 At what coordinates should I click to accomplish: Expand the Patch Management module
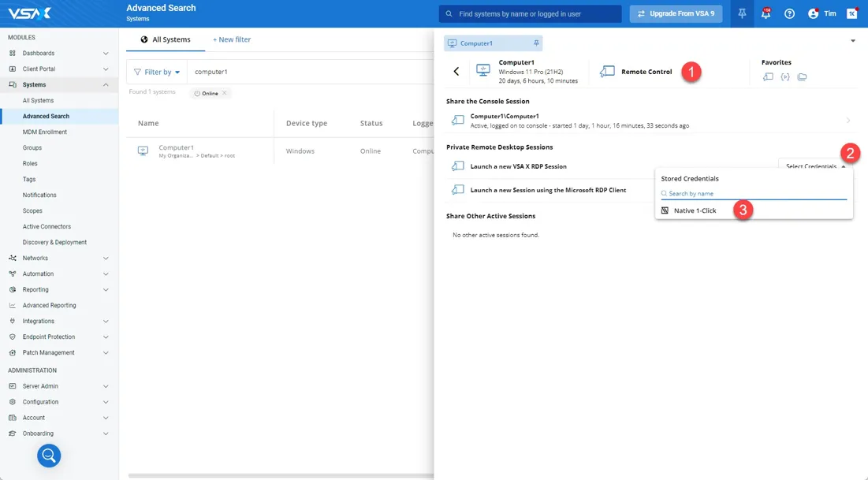(106, 352)
